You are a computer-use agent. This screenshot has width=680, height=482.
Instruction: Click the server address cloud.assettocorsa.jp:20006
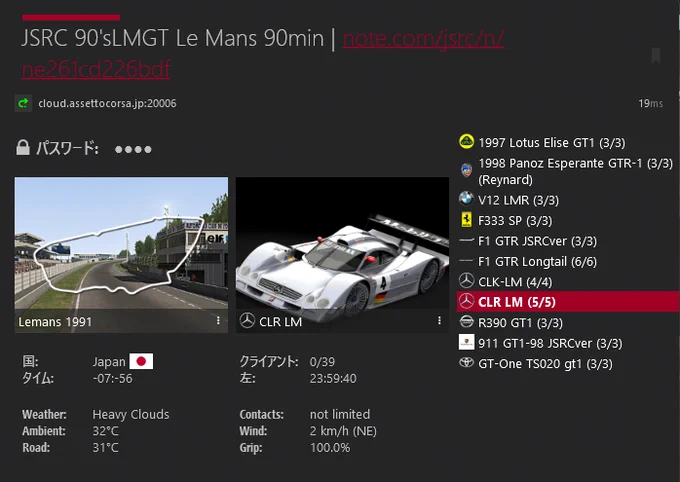(x=107, y=104)
